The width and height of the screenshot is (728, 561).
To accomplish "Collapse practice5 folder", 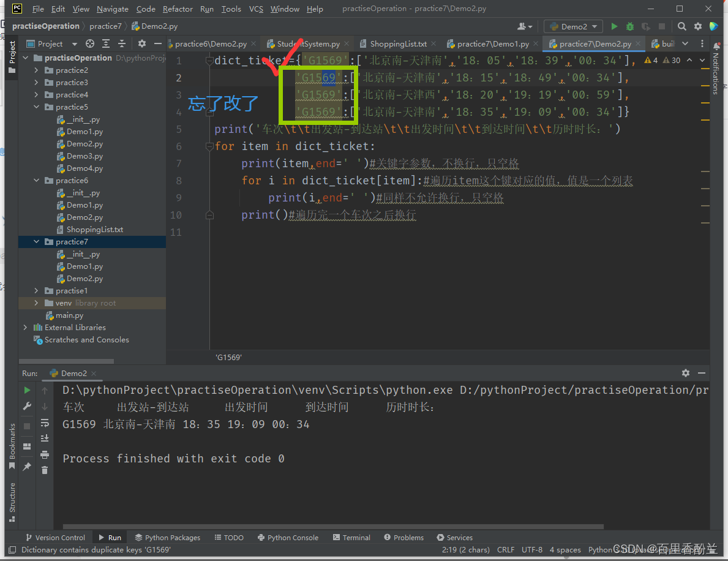I will [36, 107].
